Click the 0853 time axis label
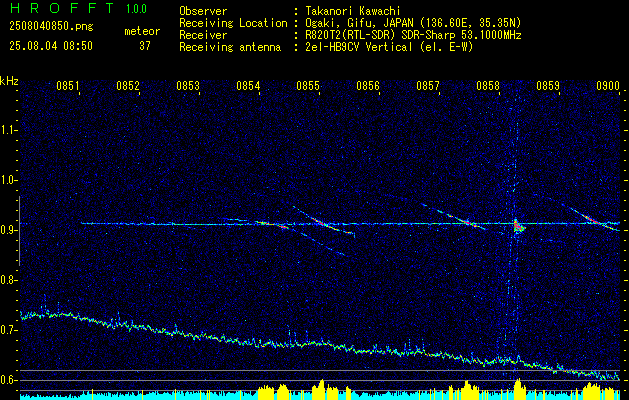 point(188,85)
